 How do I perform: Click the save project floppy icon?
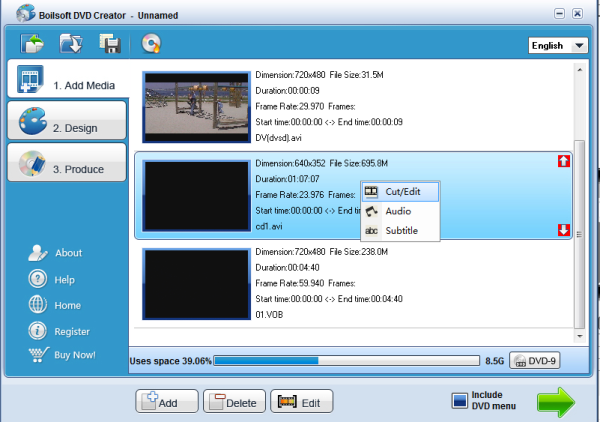click(110, 44)
